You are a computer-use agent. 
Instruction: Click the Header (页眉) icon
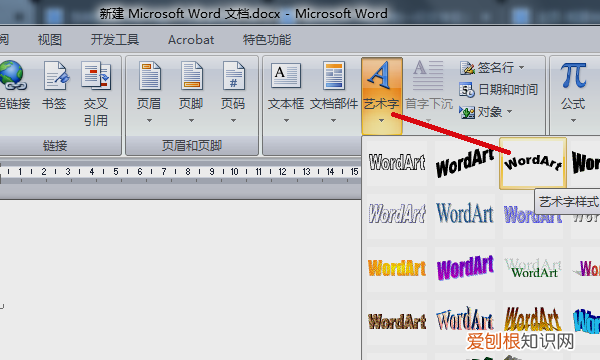pyautogui.click(x=149, y=76)
